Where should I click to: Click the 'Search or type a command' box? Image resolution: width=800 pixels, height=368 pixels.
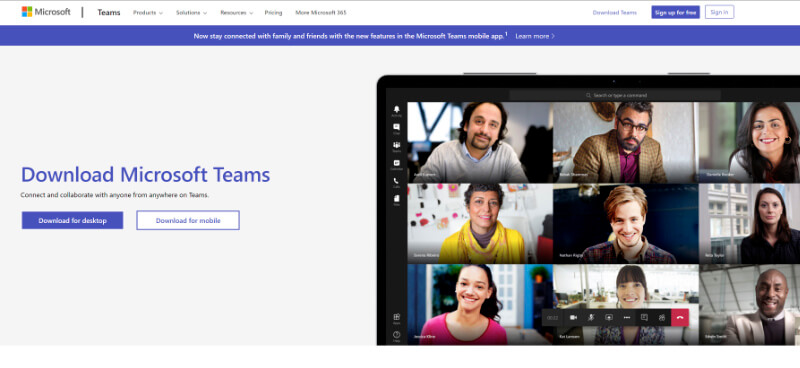pyautogui.click(x=615, y=95)
